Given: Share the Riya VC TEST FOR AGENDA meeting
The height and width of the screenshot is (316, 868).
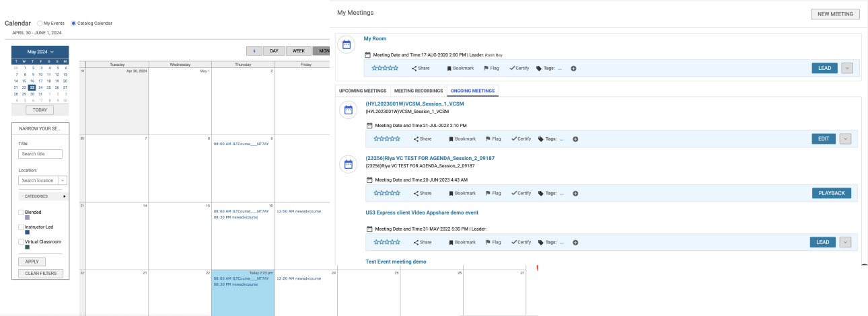Looking at the screenshot, I should 422,193.
